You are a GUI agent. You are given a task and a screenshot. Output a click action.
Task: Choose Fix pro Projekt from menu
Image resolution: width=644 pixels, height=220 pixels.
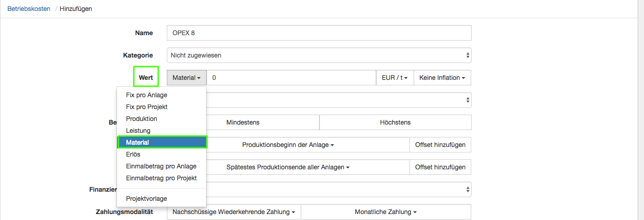pos(147,107)
